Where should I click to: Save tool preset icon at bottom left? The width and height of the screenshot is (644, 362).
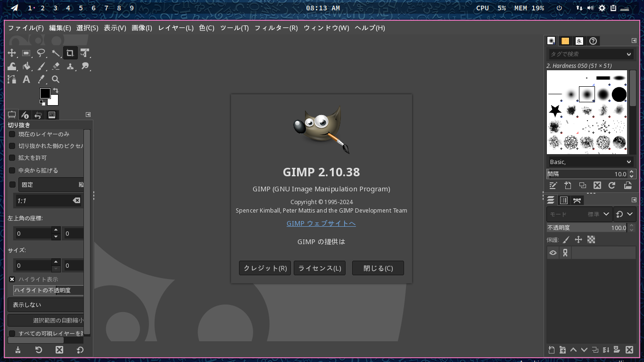18,350
